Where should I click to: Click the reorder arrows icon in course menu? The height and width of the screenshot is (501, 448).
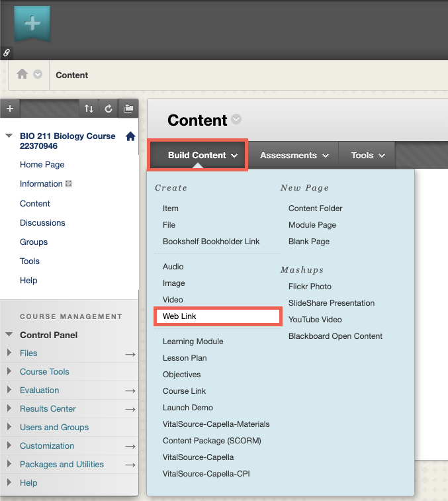coord(89,109)
